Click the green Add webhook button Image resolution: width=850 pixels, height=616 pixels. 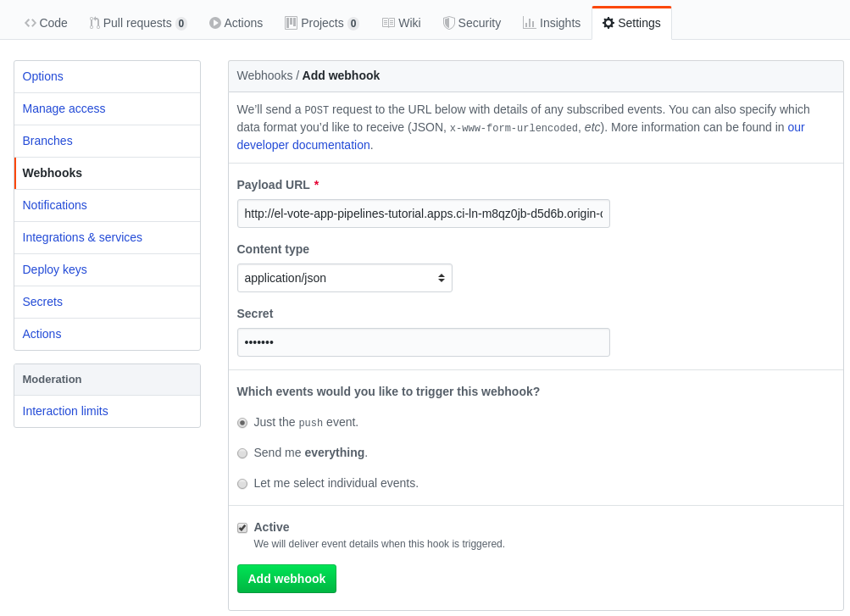(286, 579)
